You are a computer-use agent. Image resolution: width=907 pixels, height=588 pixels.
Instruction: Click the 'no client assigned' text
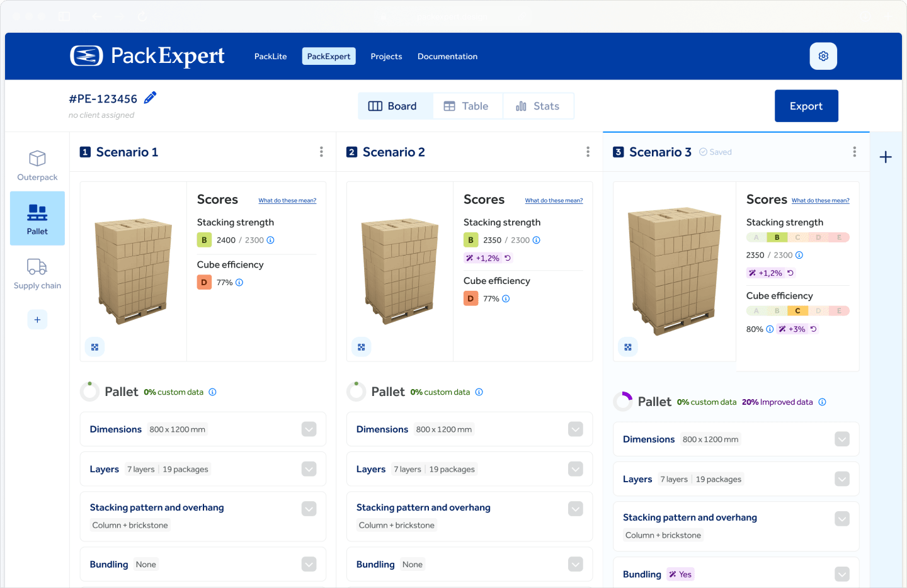(x=101, y=115)
